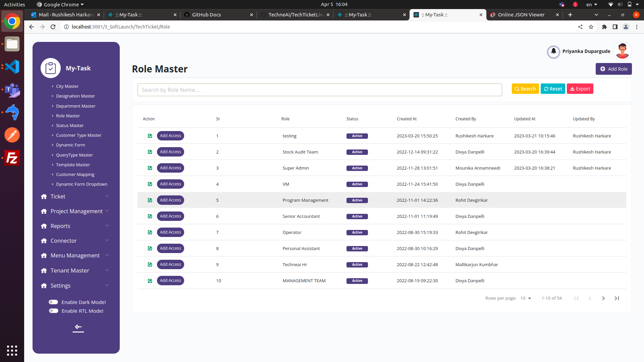Open Chrome extensions puzzle icon
Viewport: 644px width, 362px height.
click(x=604, y=27)
